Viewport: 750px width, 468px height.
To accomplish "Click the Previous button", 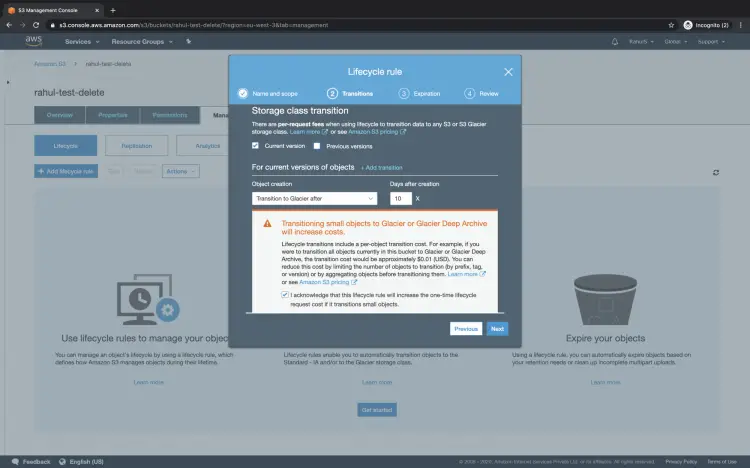I will click(x=466, y=329).
